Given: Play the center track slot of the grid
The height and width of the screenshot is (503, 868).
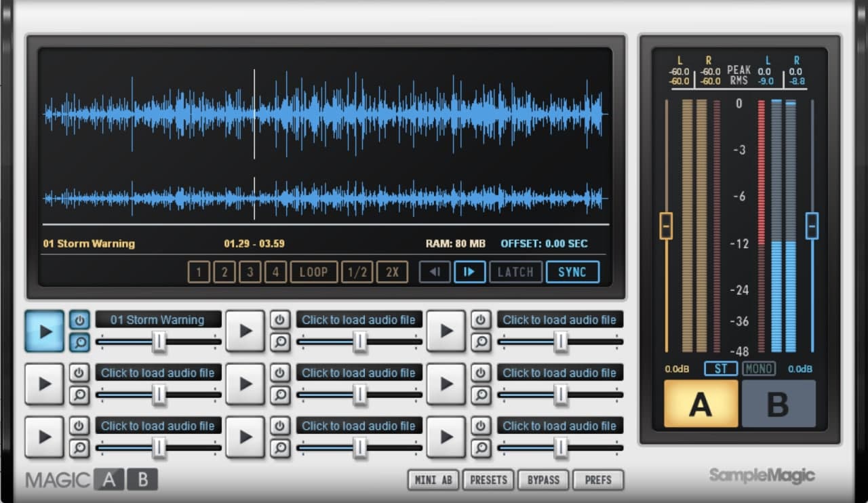Looking at the screenshot, I should tap(245, 384).
